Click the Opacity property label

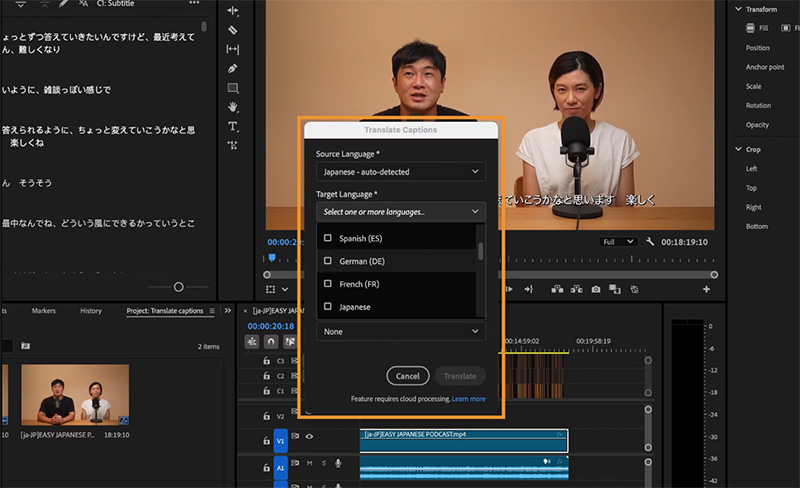(x=757, y=125)
